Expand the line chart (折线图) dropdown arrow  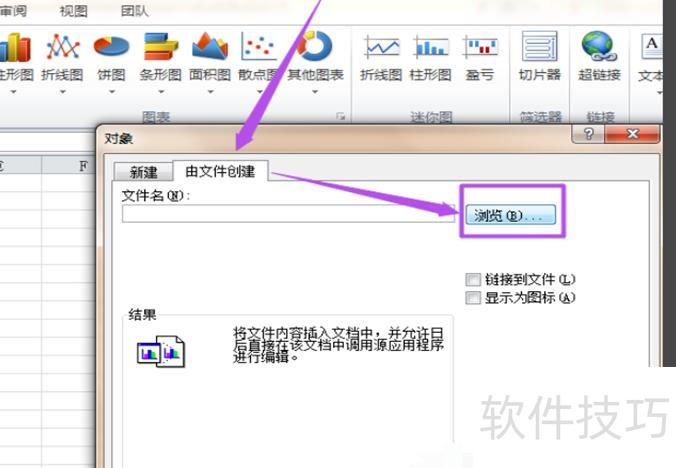pos(63,92)
